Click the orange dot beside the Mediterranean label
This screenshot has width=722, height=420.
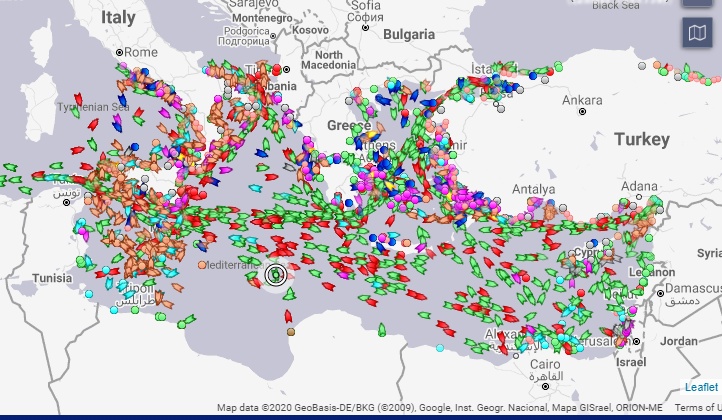coord(202,265)
